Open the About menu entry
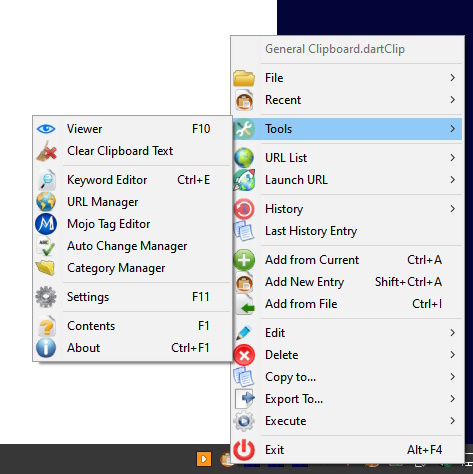473x474 pixels. (132, 348)
